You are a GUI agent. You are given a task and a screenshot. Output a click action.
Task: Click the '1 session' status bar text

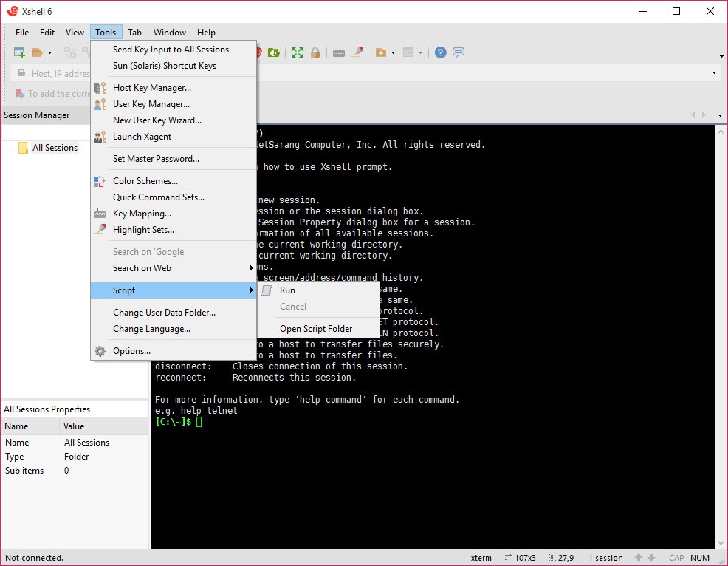(605, 558)
